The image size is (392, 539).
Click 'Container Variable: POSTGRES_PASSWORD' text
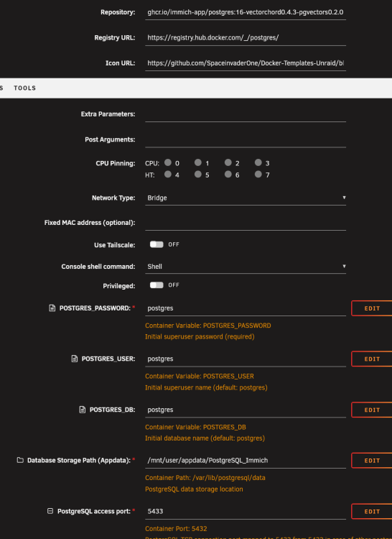pyautogui.click(x=208, y=326)
